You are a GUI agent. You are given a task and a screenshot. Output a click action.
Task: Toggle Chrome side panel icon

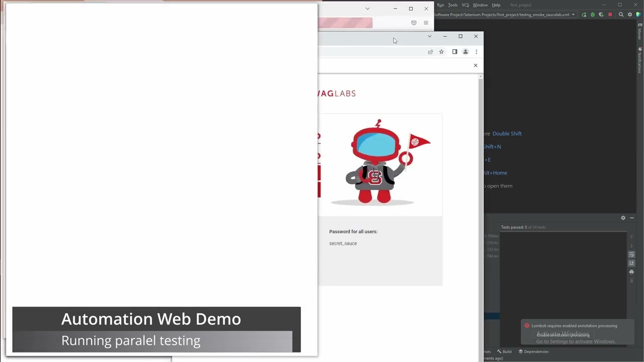point(454,52)
